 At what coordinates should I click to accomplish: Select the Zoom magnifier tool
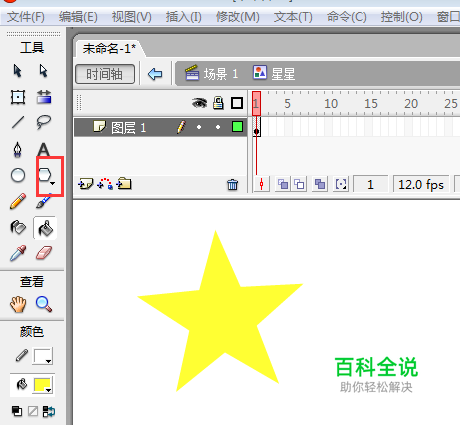pos(44,304)
